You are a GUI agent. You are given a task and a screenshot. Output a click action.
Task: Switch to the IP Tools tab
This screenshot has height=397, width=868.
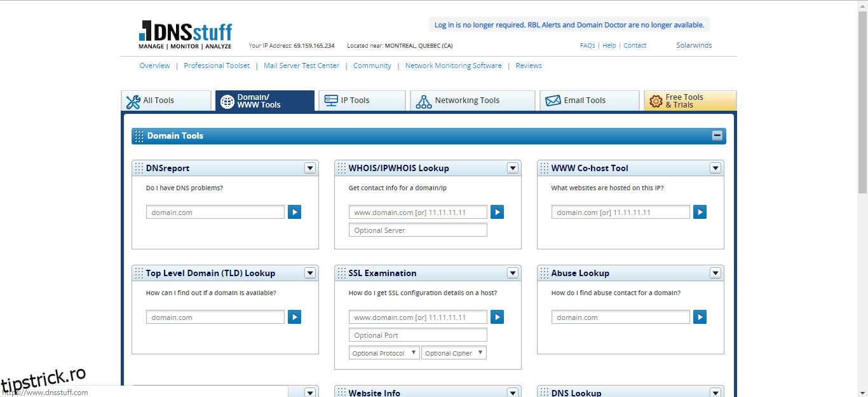(362, 101)
